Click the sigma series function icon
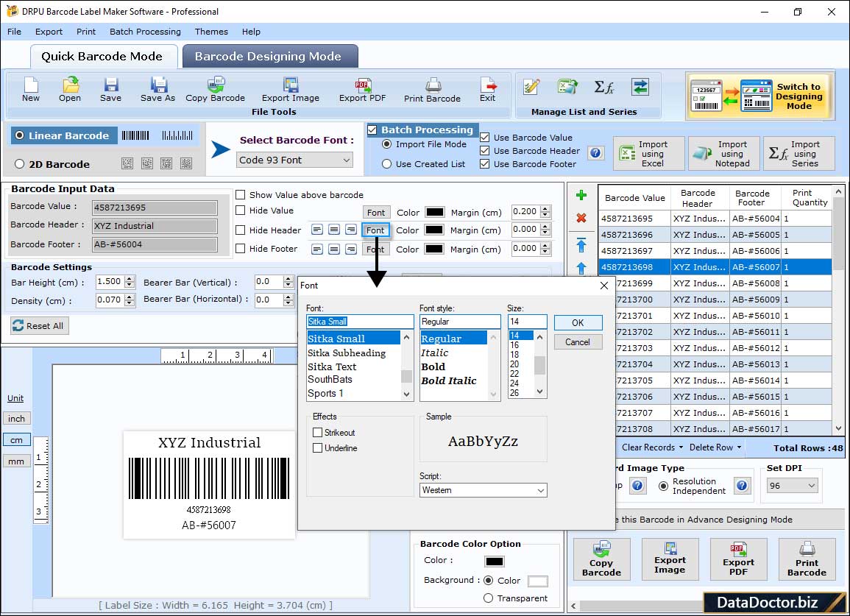Viewport: 850px width, 616px height. click(x=604, y=87)
